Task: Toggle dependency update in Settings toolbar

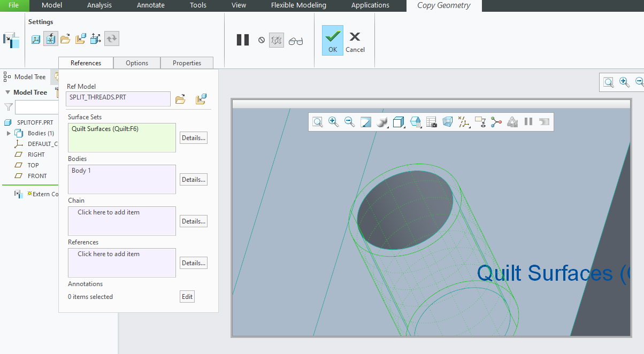Action: [x=112, y=38]
